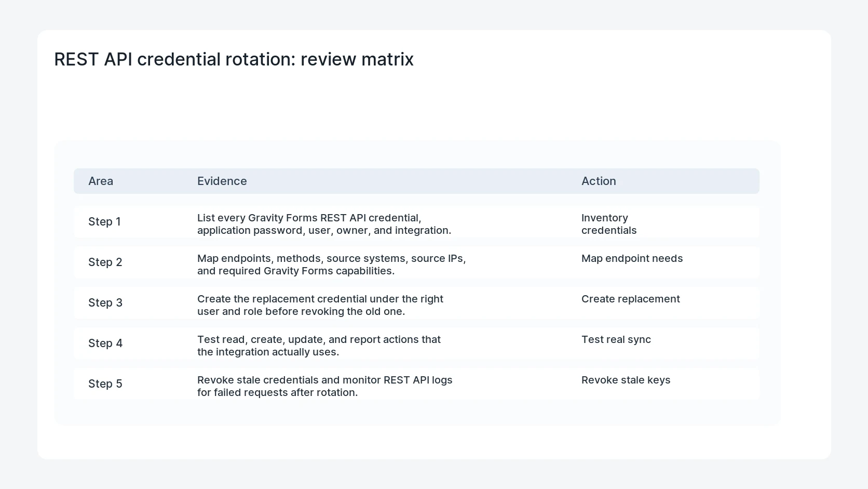Select the title 'REST API credential rotation: review matrix'

234,59
